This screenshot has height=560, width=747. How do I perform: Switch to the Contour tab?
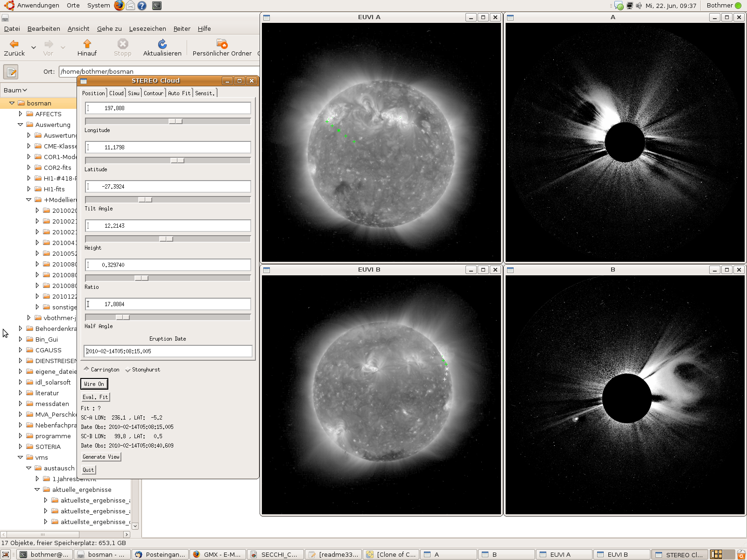point(153,93)
